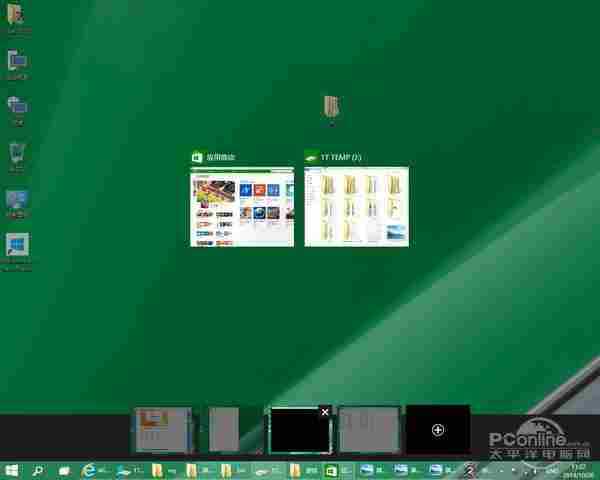Launch Internet Explorer from the taskbar
This screenshot has width=600, height=480.
[89, 469]
